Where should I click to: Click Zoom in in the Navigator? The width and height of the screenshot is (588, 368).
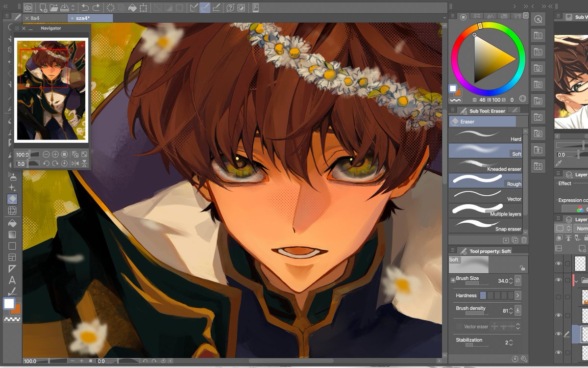55,154
